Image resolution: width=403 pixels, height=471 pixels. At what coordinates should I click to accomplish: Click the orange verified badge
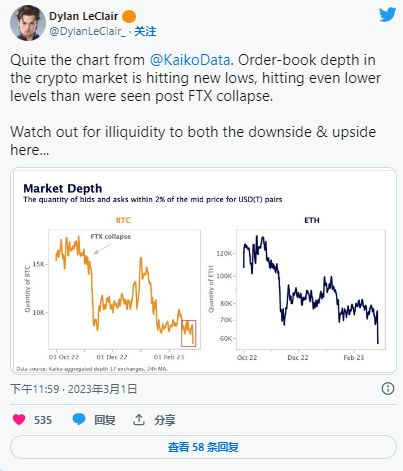(129, 17)
